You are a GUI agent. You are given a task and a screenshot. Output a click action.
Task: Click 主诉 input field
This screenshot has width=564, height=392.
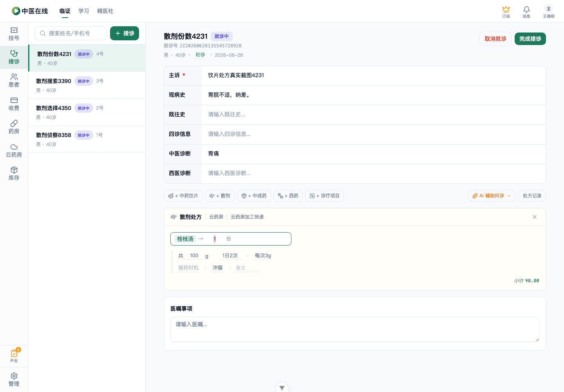pyautogui.click(x=374, y=76)
